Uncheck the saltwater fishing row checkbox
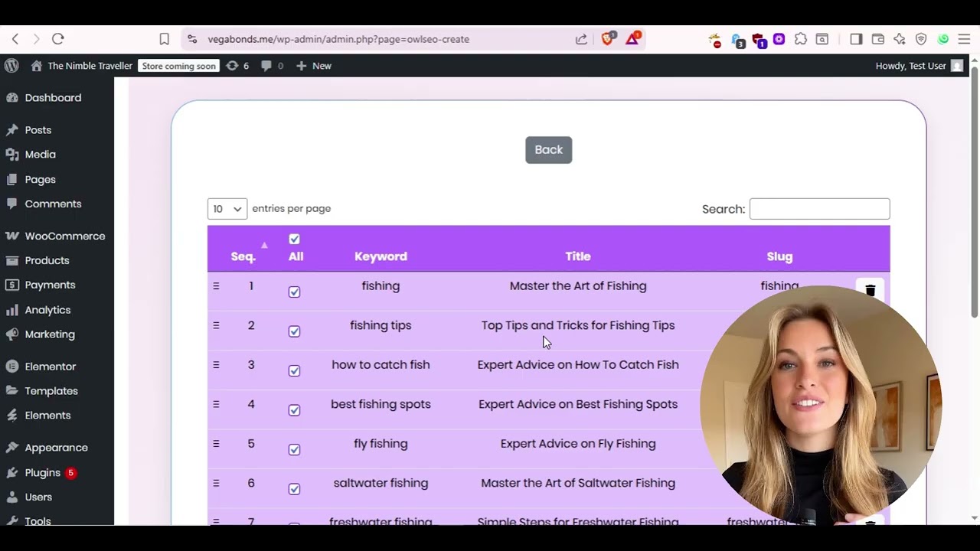 (x=294, y=489)
